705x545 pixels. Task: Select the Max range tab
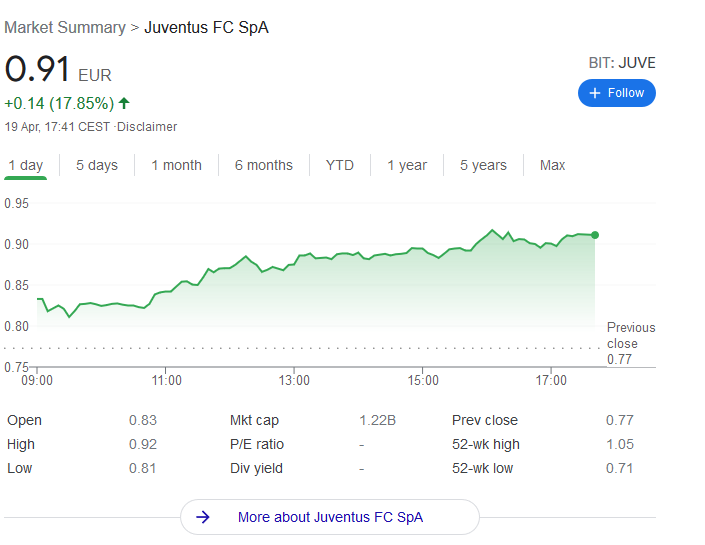552,165
